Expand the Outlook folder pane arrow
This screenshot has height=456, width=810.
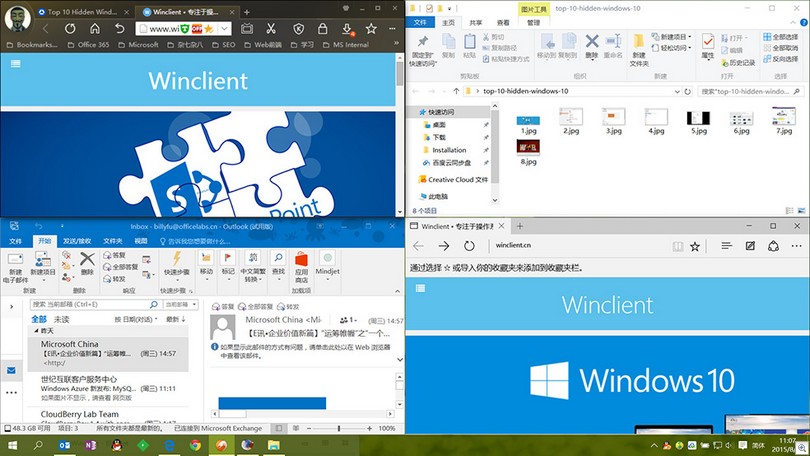tap(11, 306)
